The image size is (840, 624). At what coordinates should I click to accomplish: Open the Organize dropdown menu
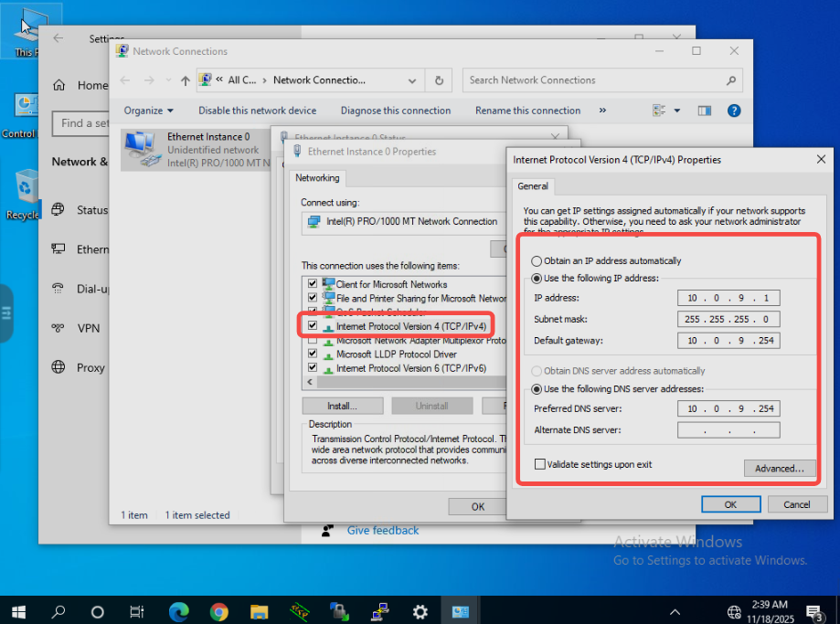pos(148,111)
